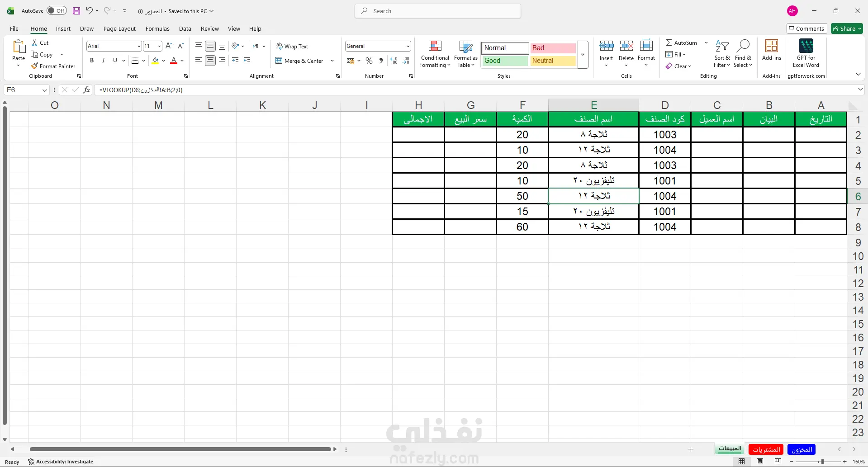This screenshot has height=467, width=868.
Task: Apply center horizontal alignment
Action: [x=210, y=60]
